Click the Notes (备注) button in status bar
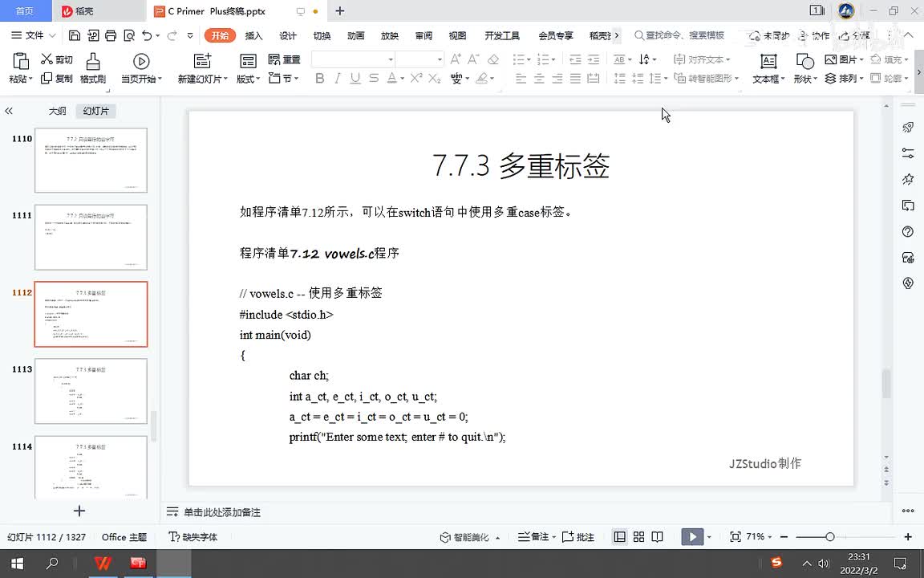 533,537
